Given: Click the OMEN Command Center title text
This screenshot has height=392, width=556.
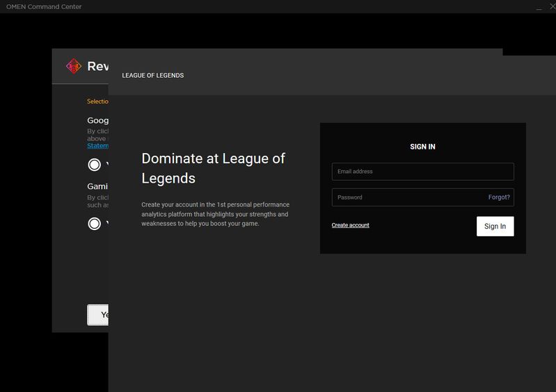Looking at the screenshot, I should [44, 7].
